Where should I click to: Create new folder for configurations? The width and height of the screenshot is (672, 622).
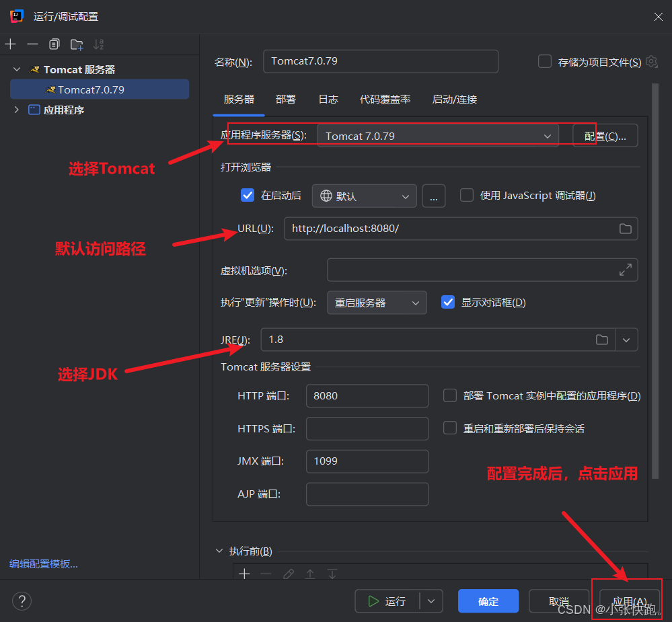(x=77, y=44)
